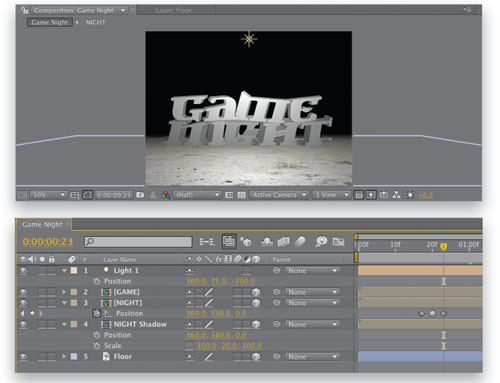
Task: Click the exposure value +0.0
Action: (425, 196)
